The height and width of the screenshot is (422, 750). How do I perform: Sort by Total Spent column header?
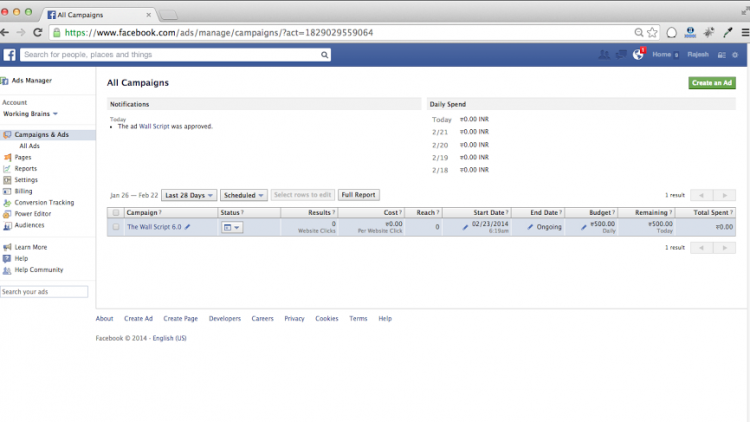[x=711, y=212]
